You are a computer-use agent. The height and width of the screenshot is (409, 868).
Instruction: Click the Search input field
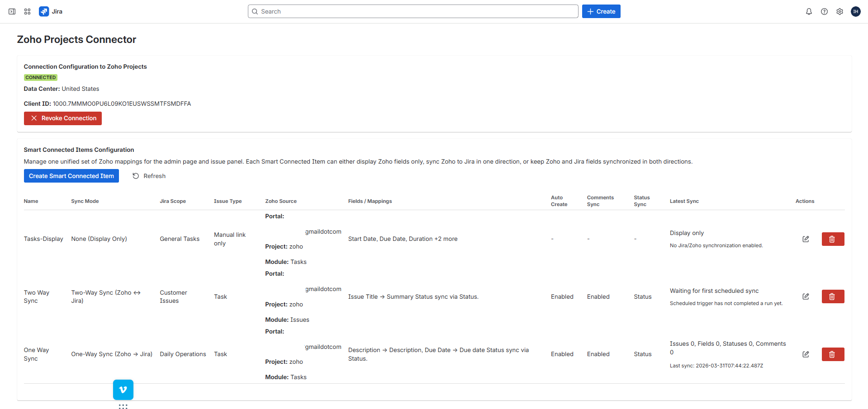click(x=413, y=11)
